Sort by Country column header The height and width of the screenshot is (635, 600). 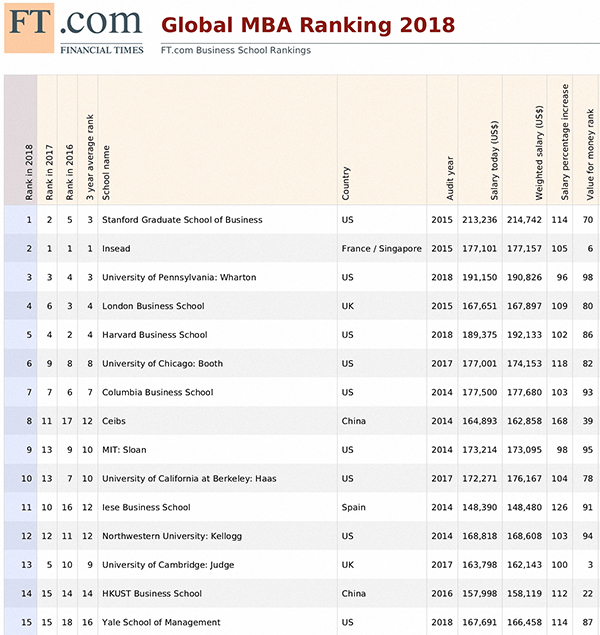click(346, 182)
